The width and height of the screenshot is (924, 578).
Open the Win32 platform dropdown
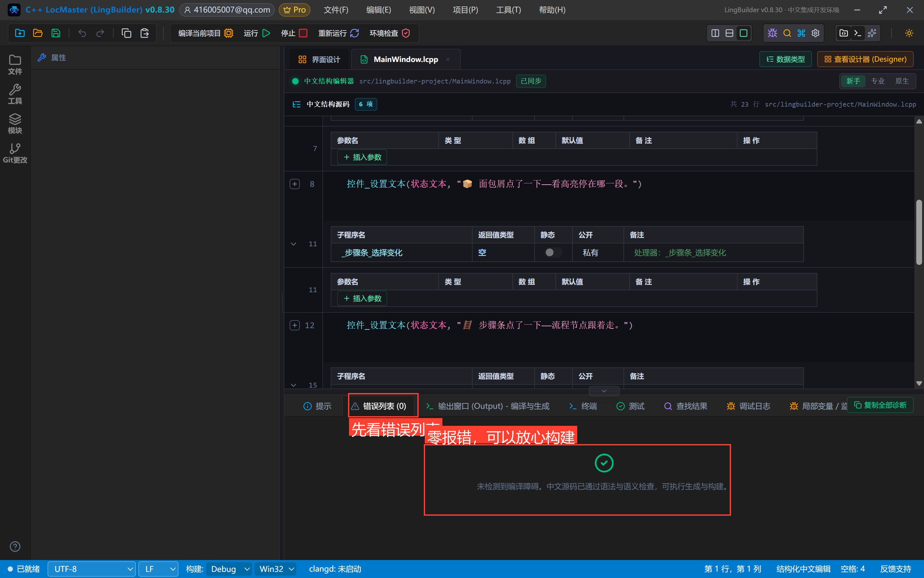pyautogui.click(x=275, y=569)
